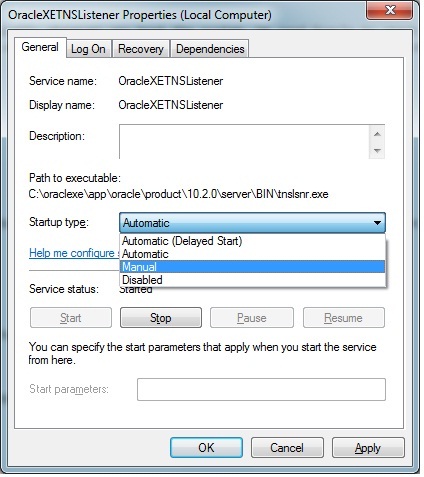This screenshot has height=477, width=424.
Task: Click the Startup type combo box field
Action: click(x=252, y=223)
